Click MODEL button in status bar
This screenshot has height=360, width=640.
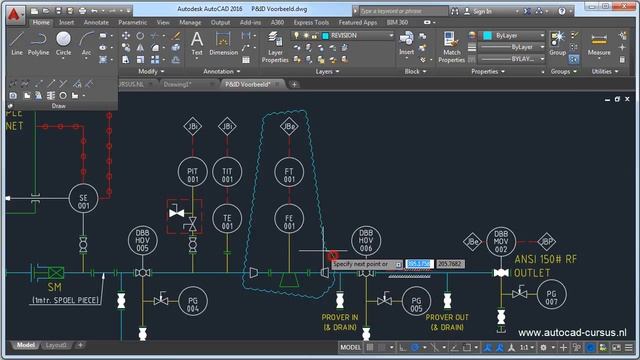tap(351, 347)
